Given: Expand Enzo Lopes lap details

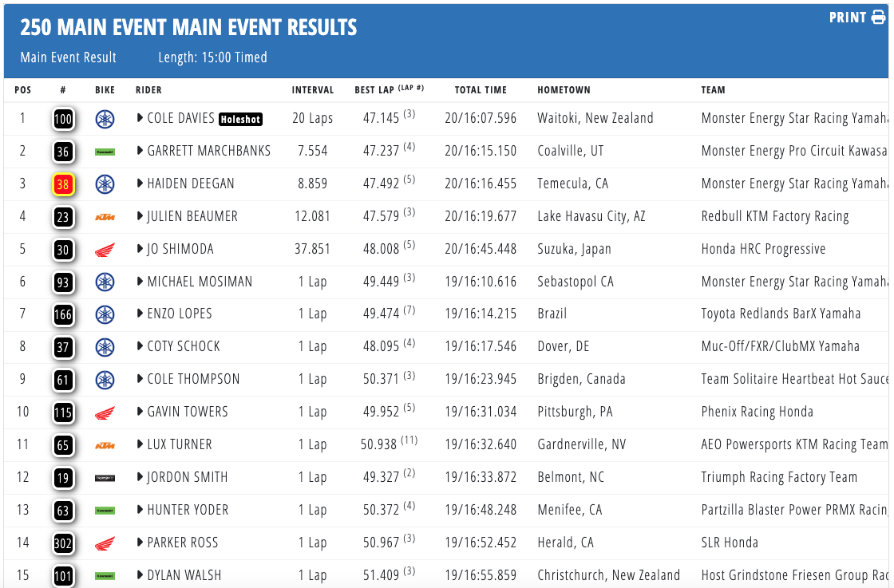Looking at the screenshot, I should pos(141,314).
